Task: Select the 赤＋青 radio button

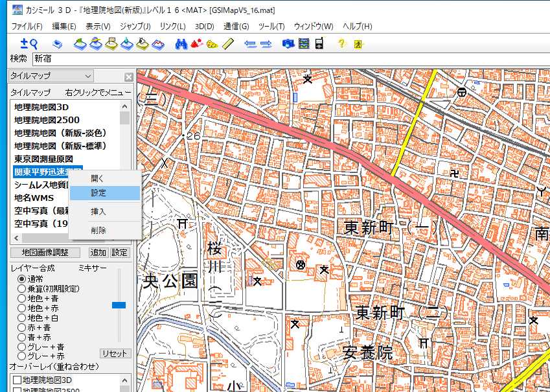Action: [x=22, y=328]
